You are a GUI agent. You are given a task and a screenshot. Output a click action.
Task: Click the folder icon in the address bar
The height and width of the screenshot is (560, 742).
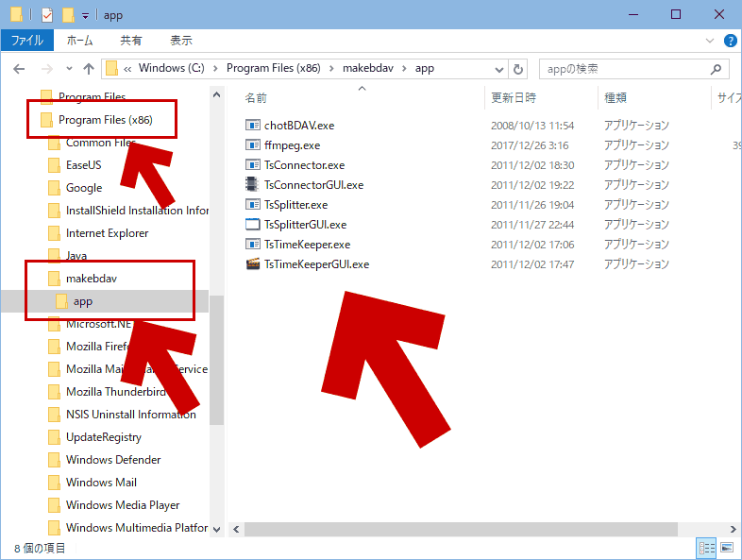pos(111,69)
